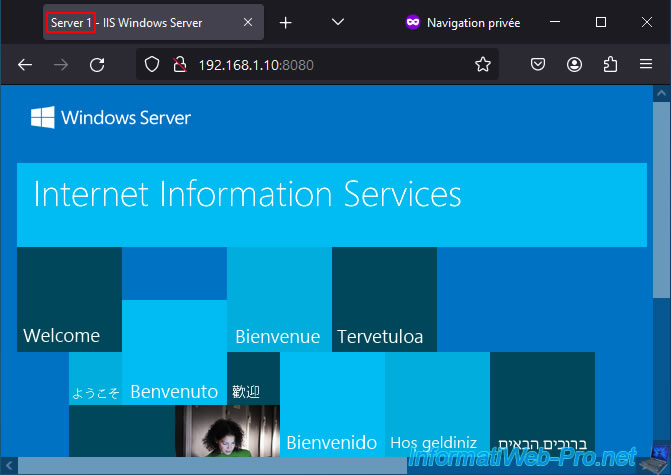Bookmark this page with the star

pos(483,64)
